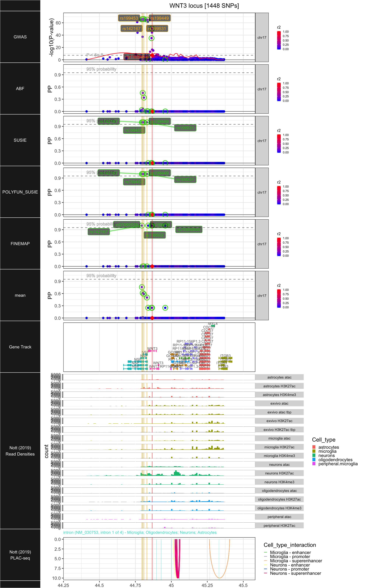Click the microglia color swatch in Cell_type legend
This screenshot has height=588, width=368.
point(314,451)
